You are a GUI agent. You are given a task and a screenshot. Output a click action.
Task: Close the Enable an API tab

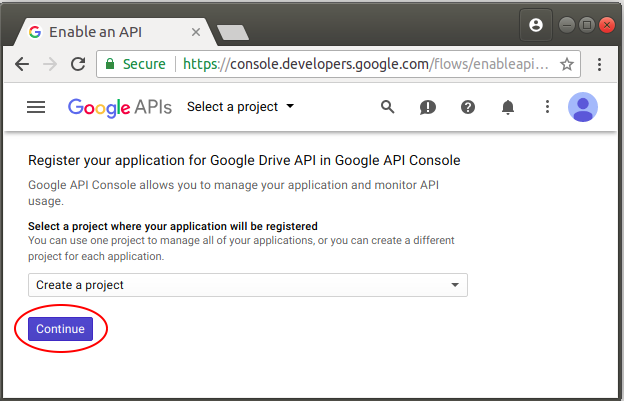(196, 32)
